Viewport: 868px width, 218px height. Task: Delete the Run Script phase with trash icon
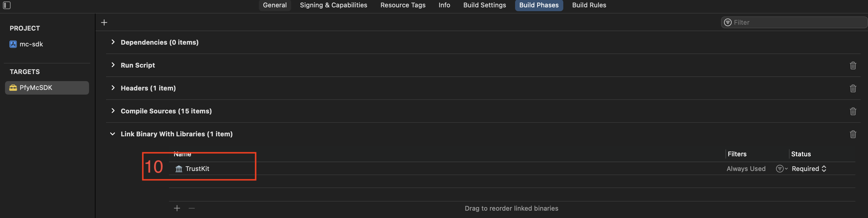pyautogui.click(x=853, y=65)
